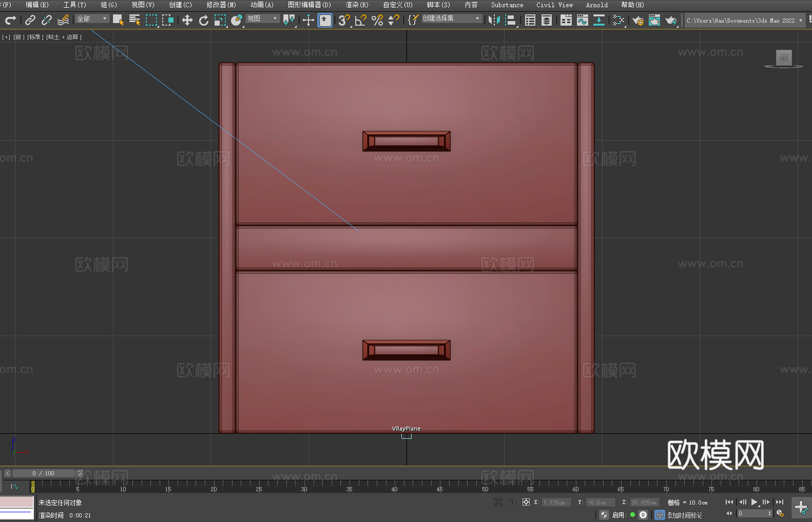
Task: Toggle Isolate Selection icon
Action: [x=498, y=502]
